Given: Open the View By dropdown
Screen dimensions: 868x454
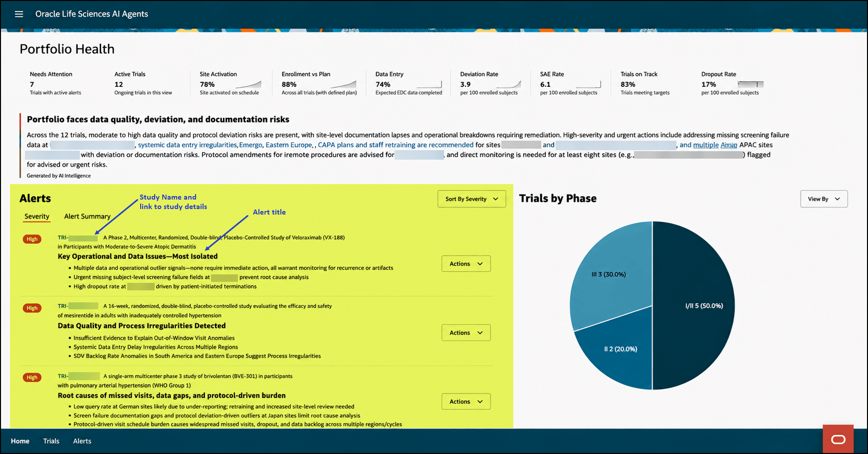Looking at the screenshot, I should (x=824, y=199).
